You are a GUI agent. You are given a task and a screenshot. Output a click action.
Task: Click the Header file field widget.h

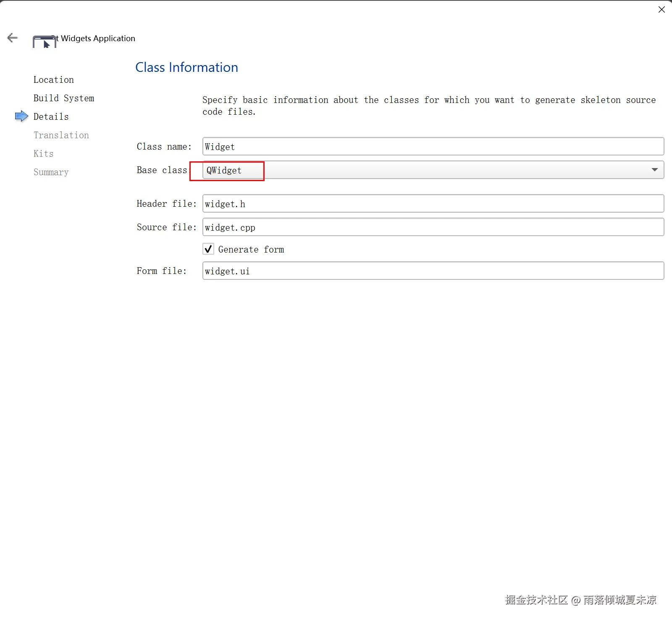433,203
